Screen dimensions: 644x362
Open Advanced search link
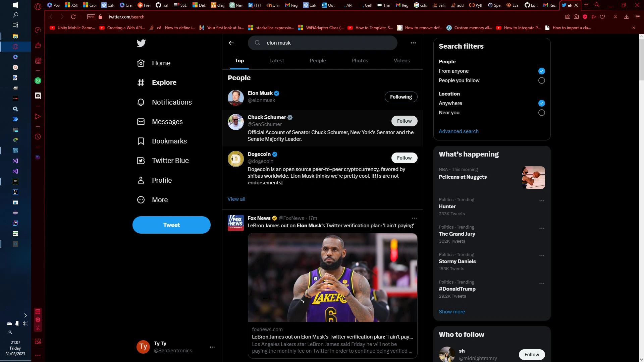pos(459,131)
